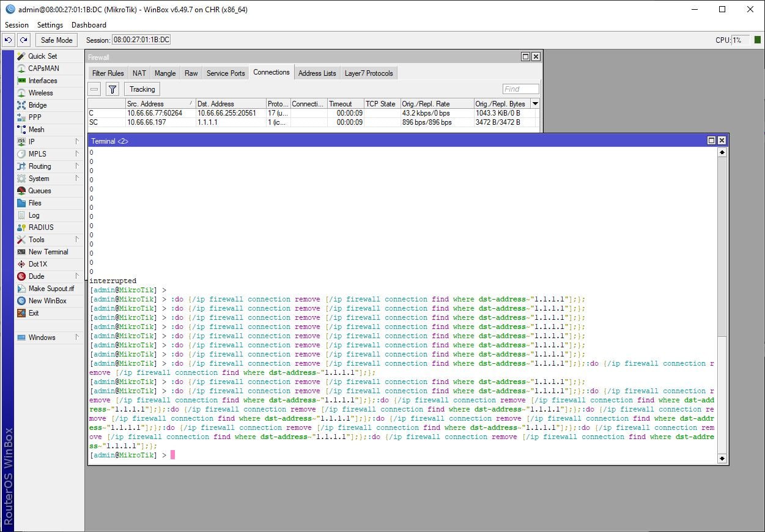Open the Dashboard menu

pyautogui.click(x=89, y=25)
